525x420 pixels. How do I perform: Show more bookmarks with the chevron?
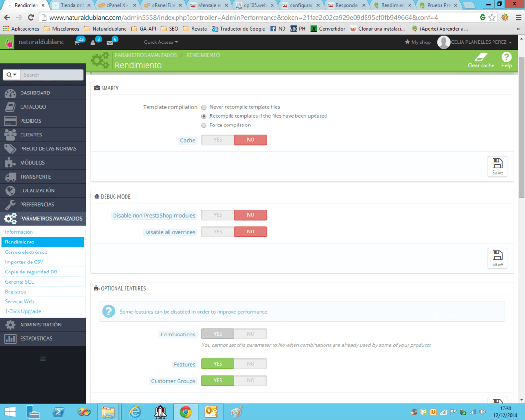518,29
